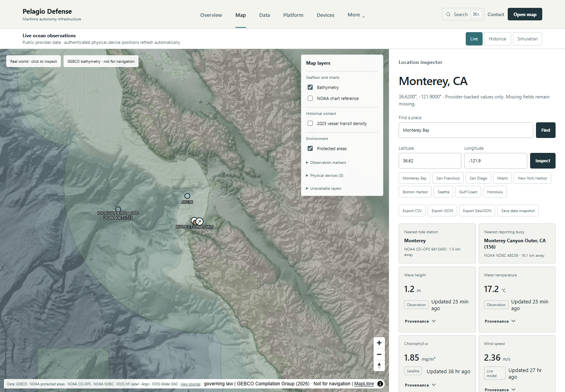This screenshot has width=565, height=392.
Task: Open the MapLibre attribution link
Action: [x=364, y=384]
